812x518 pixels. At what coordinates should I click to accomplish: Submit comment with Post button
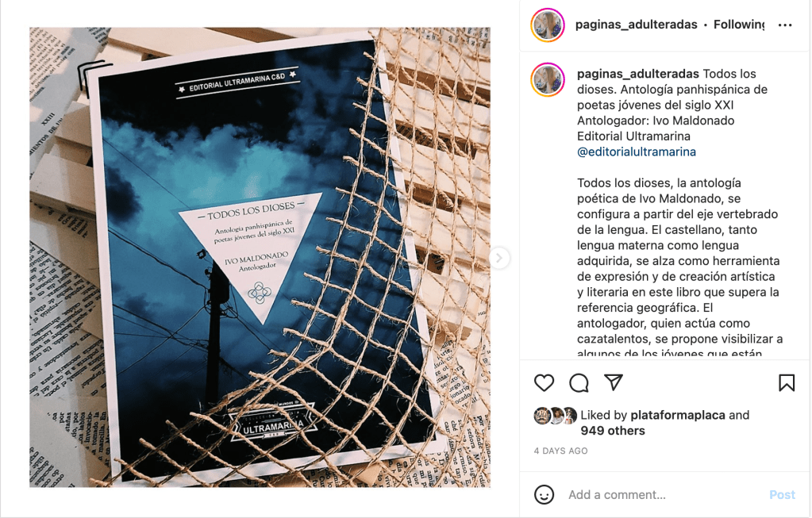[x=782, y=495]
